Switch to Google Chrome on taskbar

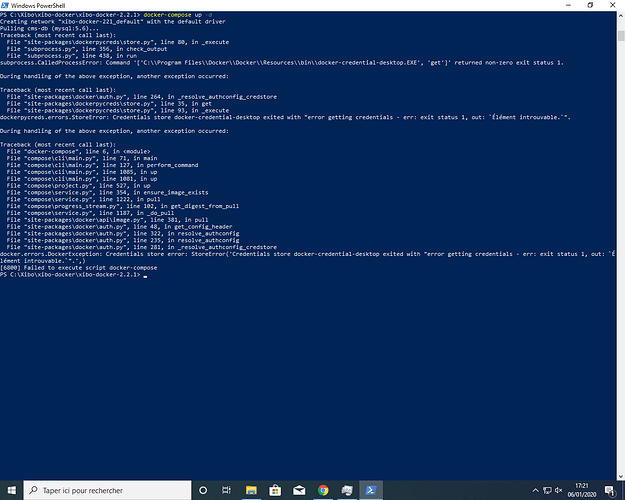coord(323,490)
